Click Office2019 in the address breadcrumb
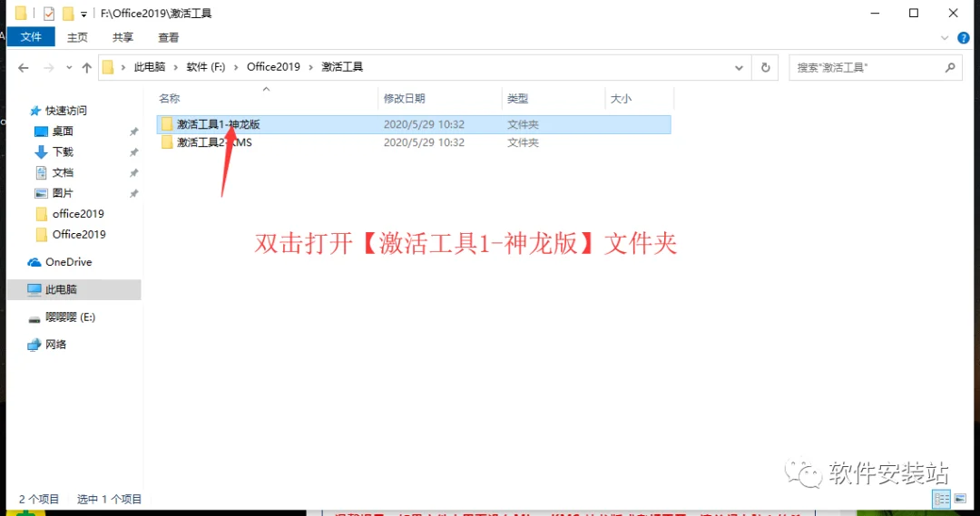980x516 pixels. click(273, 67)
